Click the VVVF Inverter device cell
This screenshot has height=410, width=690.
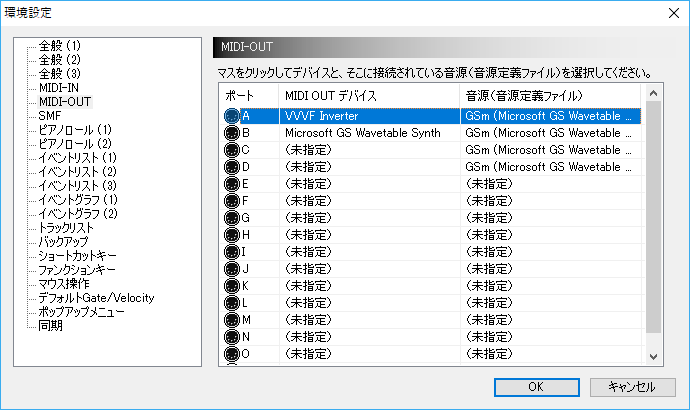(370, 116)
